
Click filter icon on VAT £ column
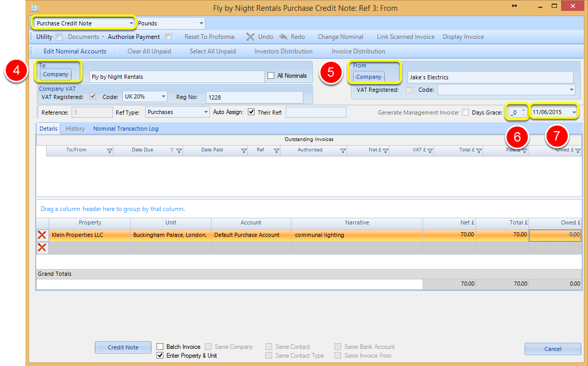pyautogui.click(x=430, y=151)
